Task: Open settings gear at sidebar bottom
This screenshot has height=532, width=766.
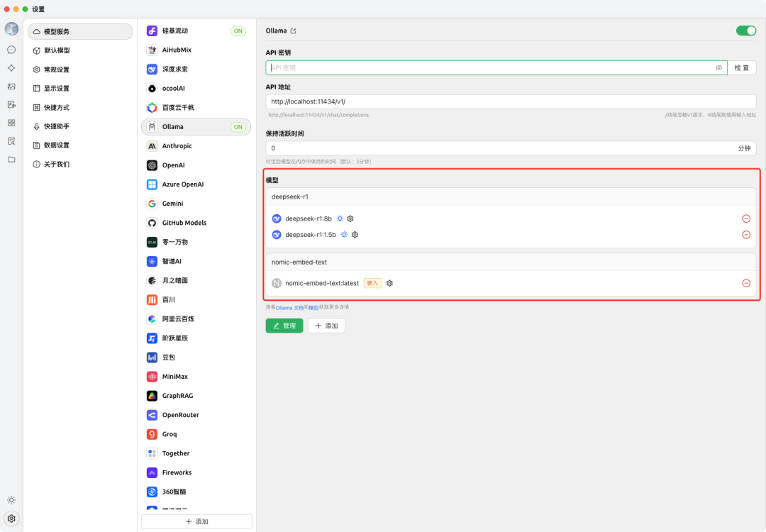Action: click(x=12, y=519)
